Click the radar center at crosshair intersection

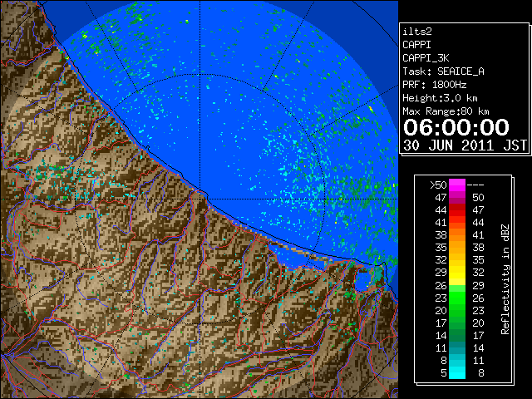[x=199, y=199]
